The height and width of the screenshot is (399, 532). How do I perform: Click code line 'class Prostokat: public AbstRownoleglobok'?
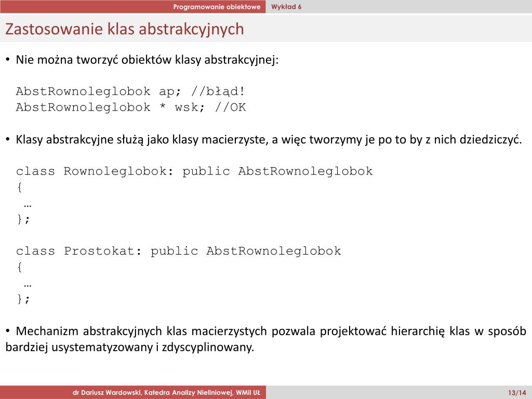[x=179, y=251]
